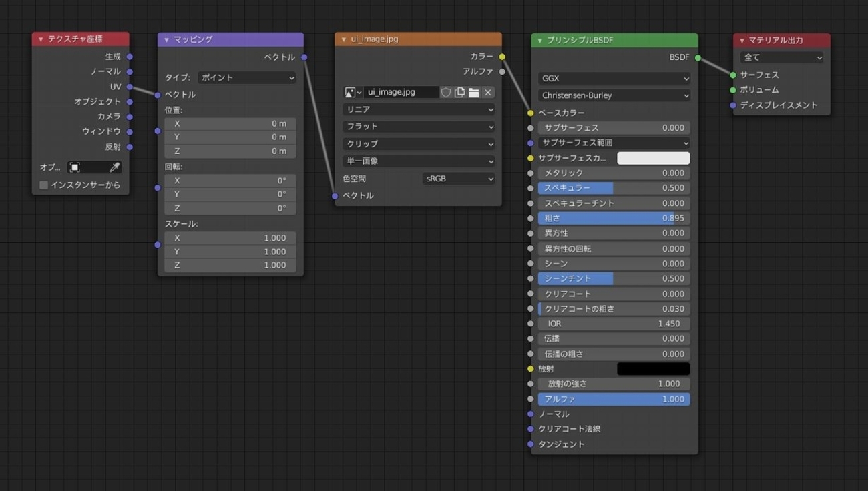Click the 粗さ slider showing 0.895

[x=613, y=218]
